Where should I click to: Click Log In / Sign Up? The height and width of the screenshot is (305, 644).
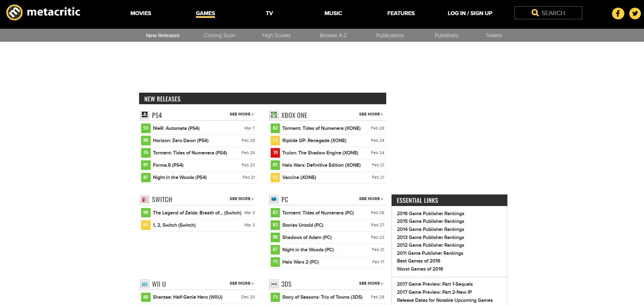[470, 13]
